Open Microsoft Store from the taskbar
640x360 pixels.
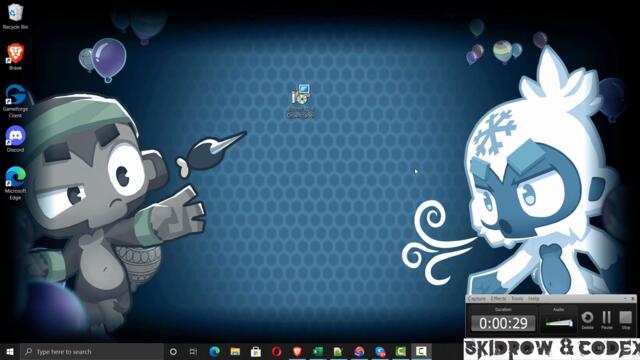pyautogui.click(x=256, y=351)
